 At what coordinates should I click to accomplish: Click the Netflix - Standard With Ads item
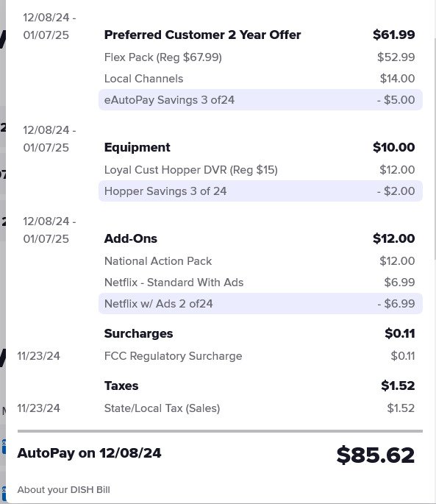(x=174, y=283)
